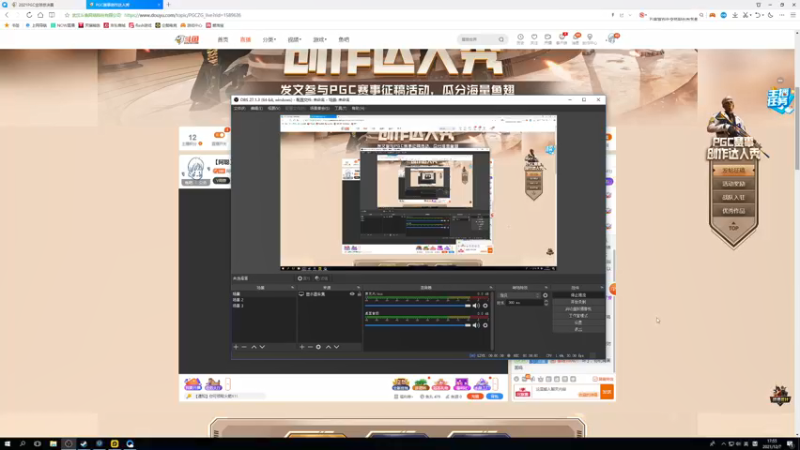Toggle eye visibility of display capture source
This screenshot has width=800, height=450.
(x=352, y=294)
